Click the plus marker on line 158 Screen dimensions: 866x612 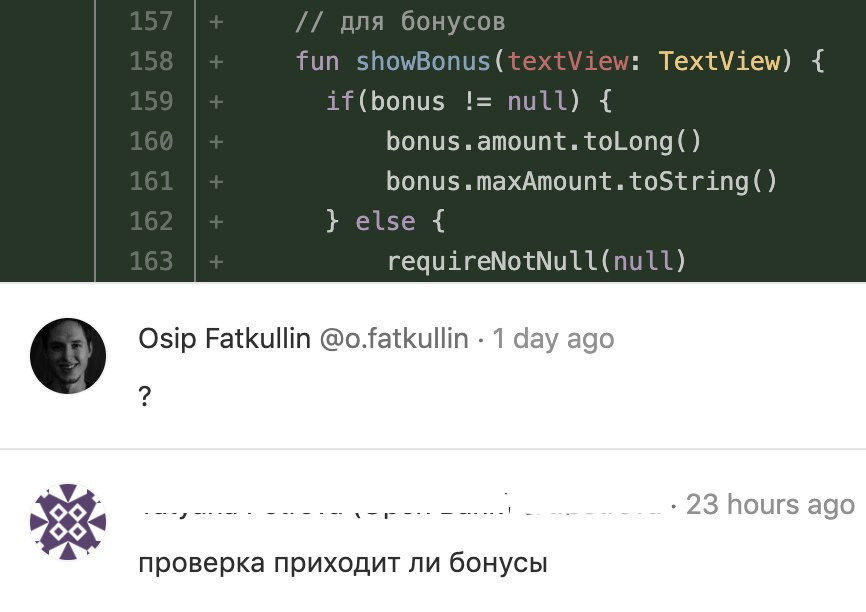click(215, 61)
